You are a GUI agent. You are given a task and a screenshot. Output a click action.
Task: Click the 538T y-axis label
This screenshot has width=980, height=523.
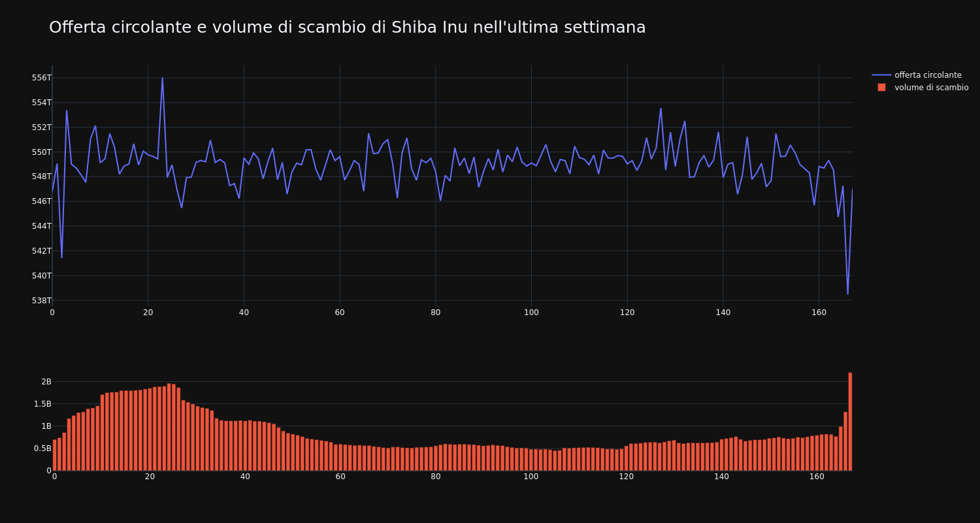[x=42, y=301]
